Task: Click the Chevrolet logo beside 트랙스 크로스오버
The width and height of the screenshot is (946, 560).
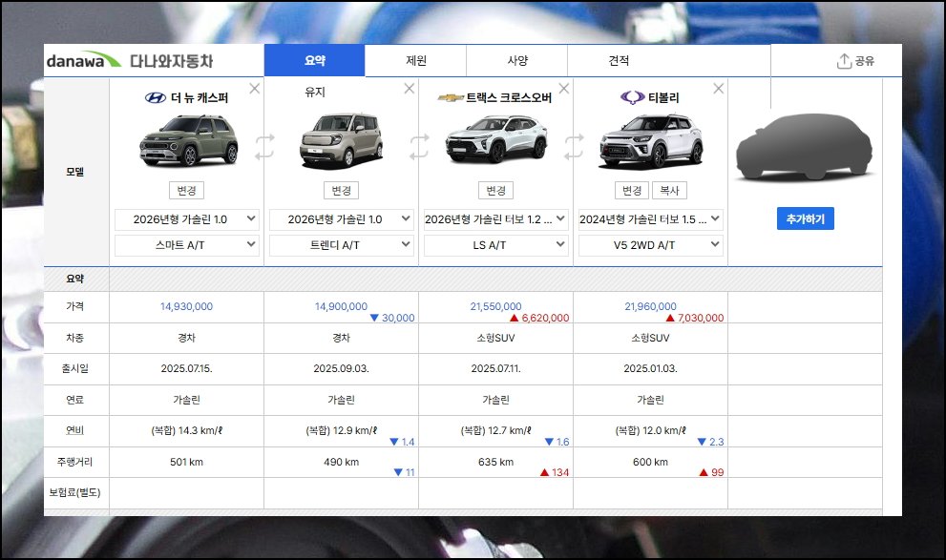Action: coord(450,97)
